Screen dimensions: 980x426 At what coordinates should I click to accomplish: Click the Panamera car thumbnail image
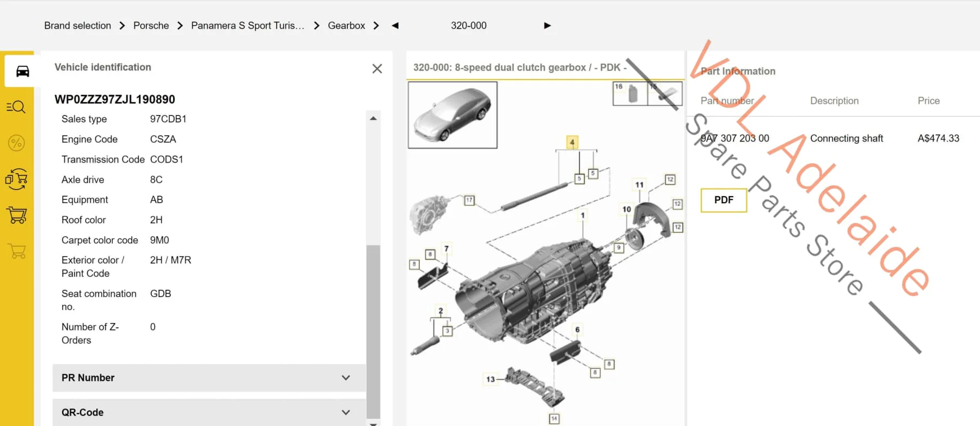452,115
